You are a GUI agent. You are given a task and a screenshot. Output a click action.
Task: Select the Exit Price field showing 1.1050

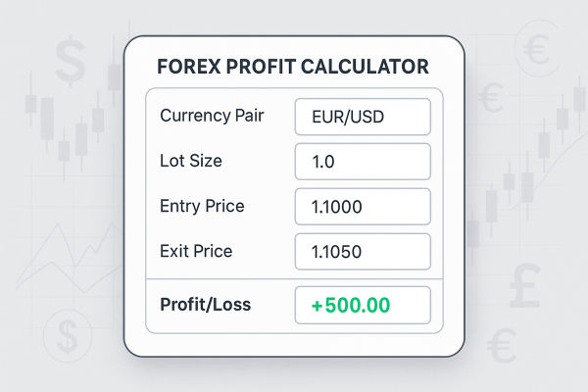click(363, 251)
